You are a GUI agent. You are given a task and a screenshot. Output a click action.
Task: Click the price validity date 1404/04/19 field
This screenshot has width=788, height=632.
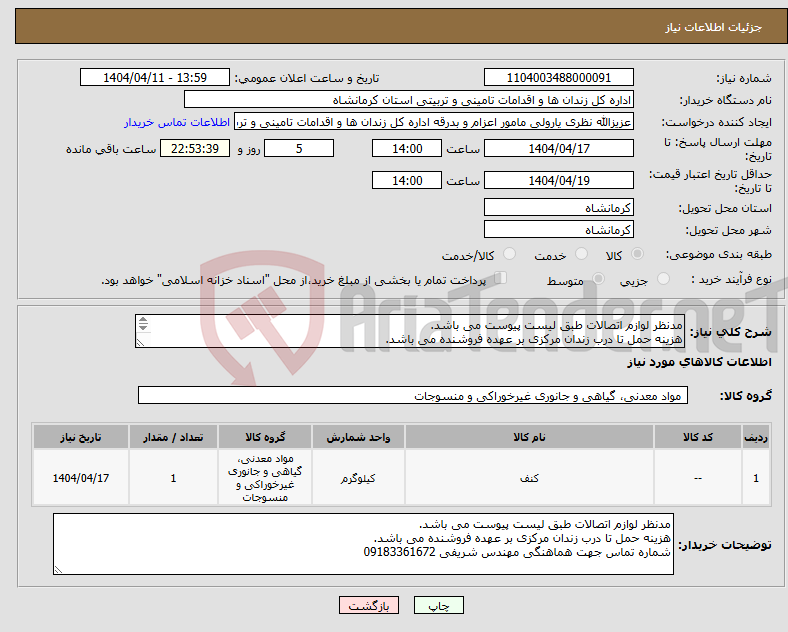(558, 180)
